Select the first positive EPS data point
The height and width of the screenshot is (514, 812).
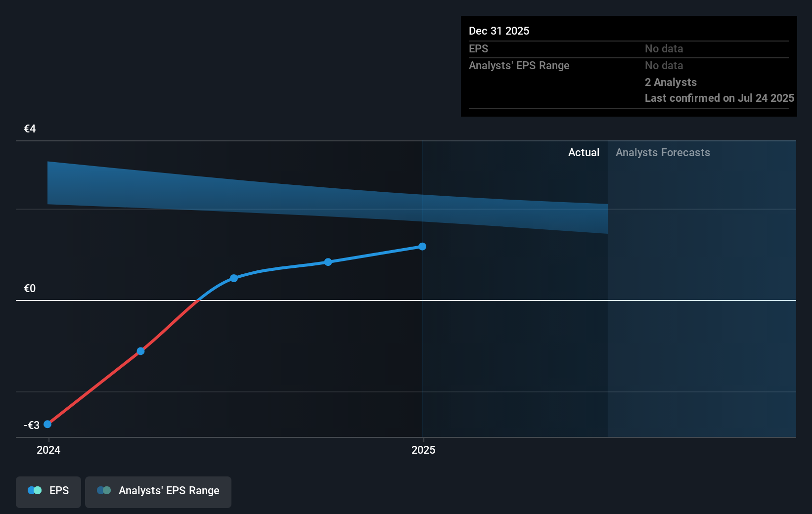click(234, 278)
